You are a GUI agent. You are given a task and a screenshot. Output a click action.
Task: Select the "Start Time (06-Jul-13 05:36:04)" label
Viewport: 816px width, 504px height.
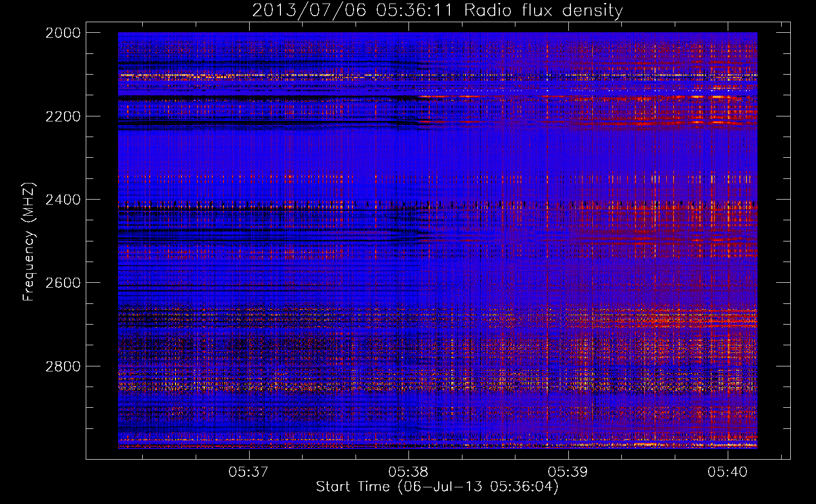click(x=437, y=487)
